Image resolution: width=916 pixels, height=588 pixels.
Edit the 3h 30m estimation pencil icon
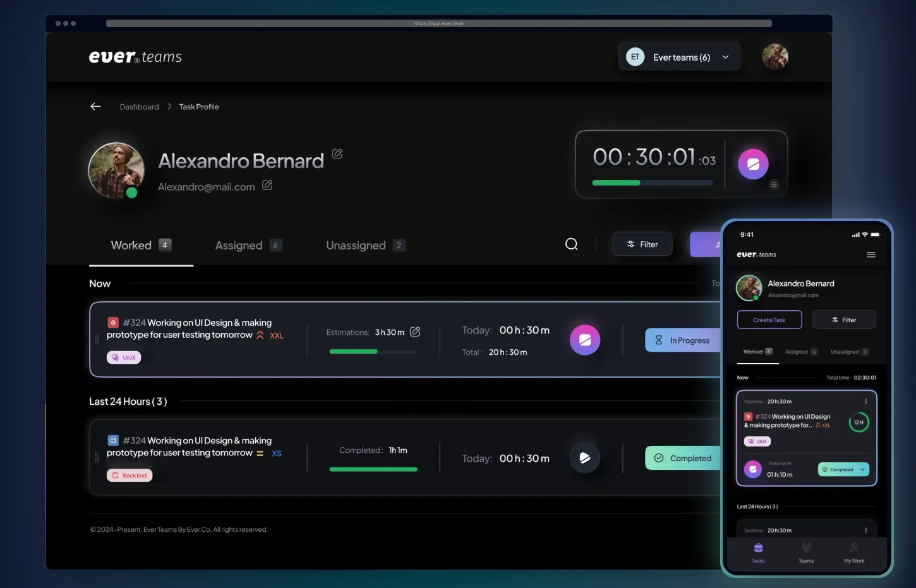pos(415,332)
